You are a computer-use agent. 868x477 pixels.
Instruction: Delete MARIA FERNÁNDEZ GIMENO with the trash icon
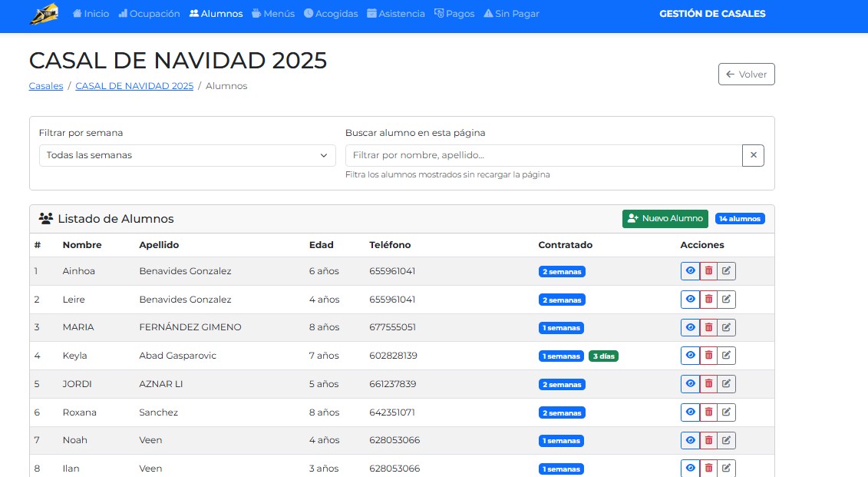pos(708,328)
